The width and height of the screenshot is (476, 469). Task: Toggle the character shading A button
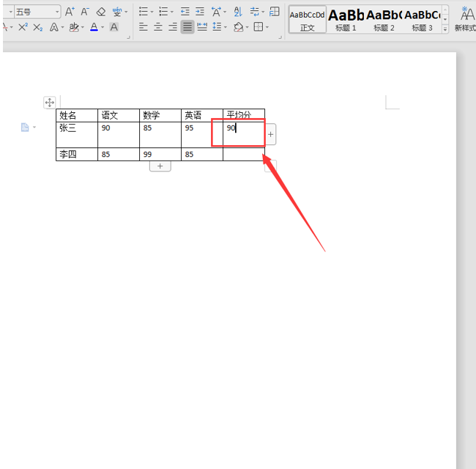click(x=114, y=27)
